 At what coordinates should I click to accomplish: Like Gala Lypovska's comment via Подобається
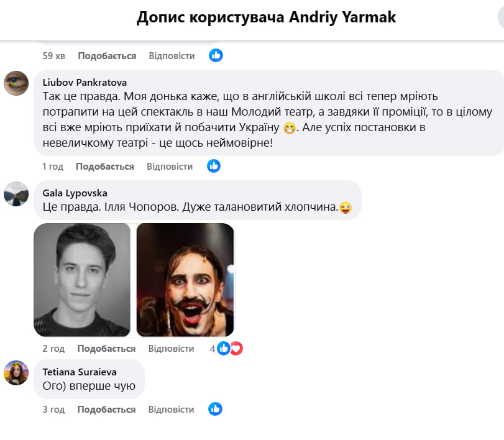point(106,349)
